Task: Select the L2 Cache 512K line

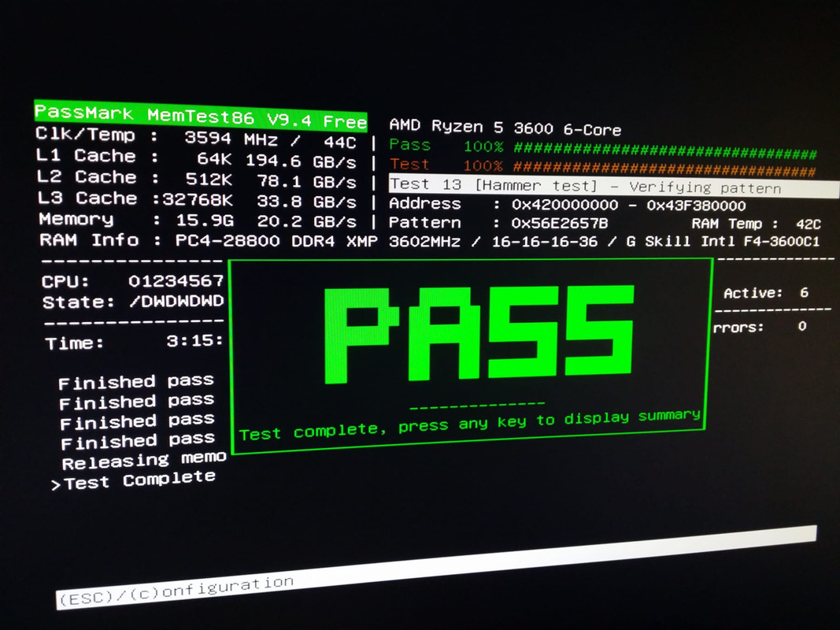Action: (197, 180)
